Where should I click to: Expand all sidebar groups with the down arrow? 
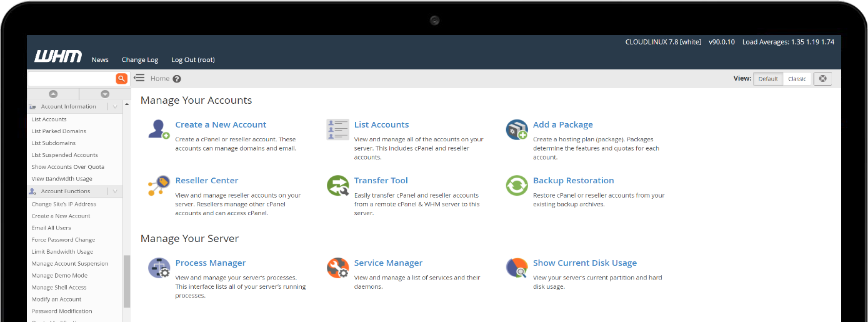click(105, 94)
